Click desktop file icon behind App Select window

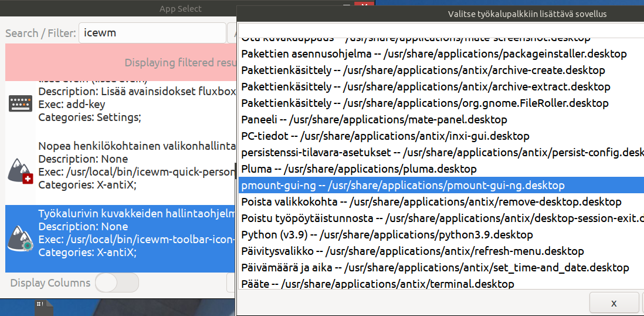[x=44, y=307]
